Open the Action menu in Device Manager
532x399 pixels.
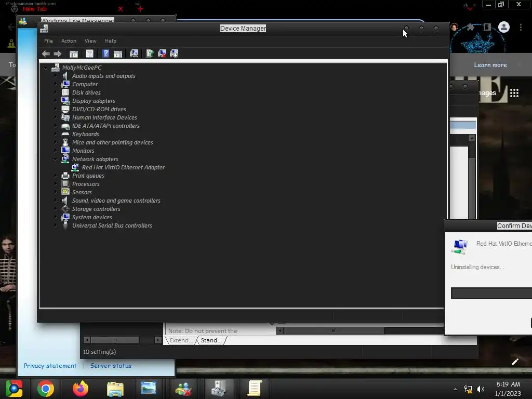[69, 41]
